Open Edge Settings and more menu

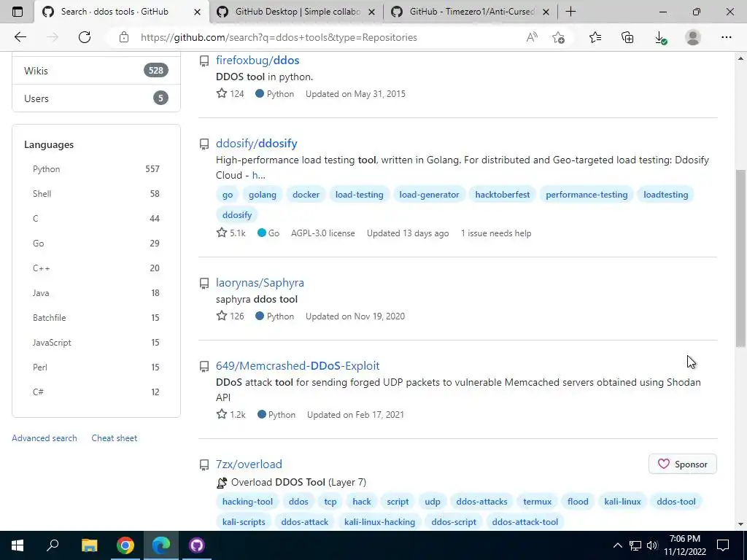coord(726,37)
